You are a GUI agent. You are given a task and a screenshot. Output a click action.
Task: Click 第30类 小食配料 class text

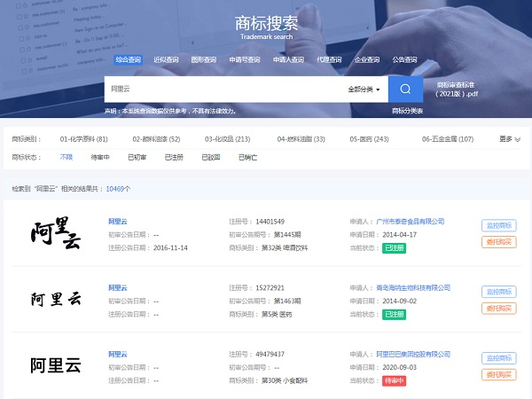(x=285, y=380)
